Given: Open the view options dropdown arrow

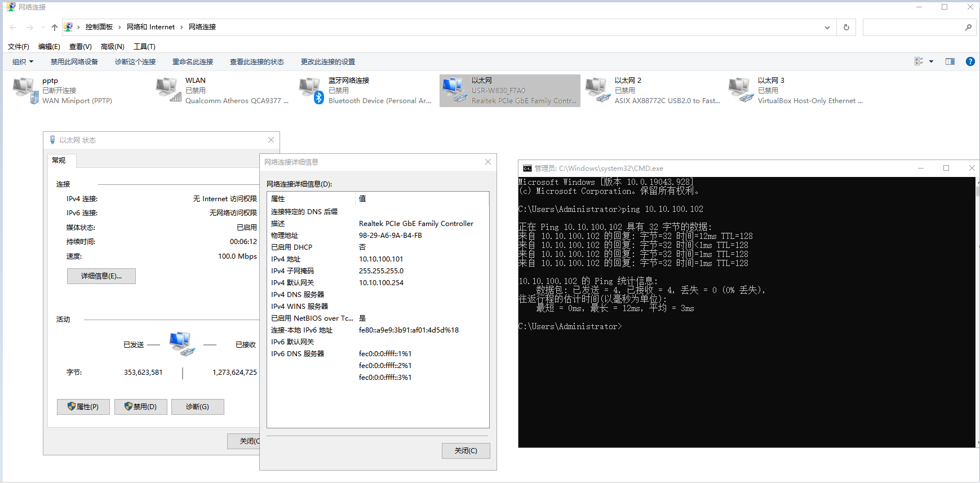Looking at the screenshot, I should click(931, 61).
